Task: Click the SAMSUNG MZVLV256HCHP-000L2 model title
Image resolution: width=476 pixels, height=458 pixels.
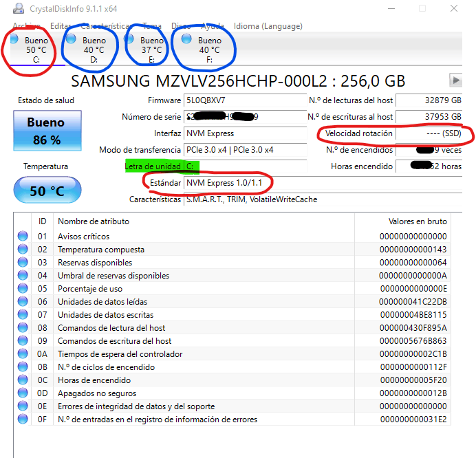Action: [238, 81]
